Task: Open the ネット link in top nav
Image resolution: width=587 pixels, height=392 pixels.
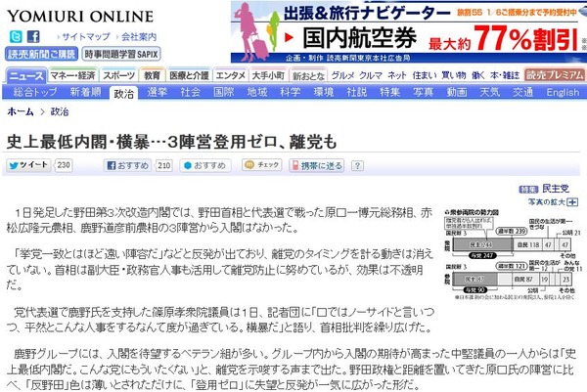Action: pos(397,75)
